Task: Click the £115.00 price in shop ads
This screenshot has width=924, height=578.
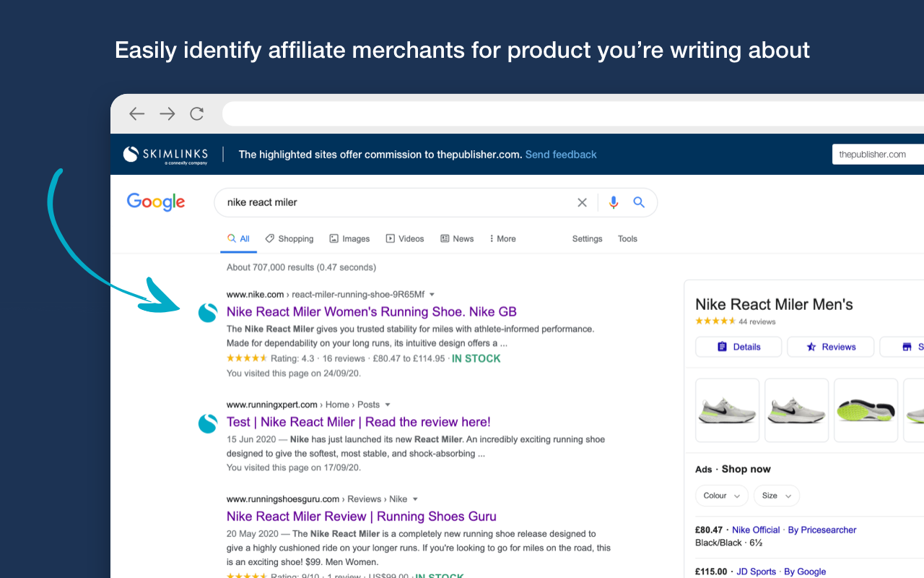Action: (711, 571)
